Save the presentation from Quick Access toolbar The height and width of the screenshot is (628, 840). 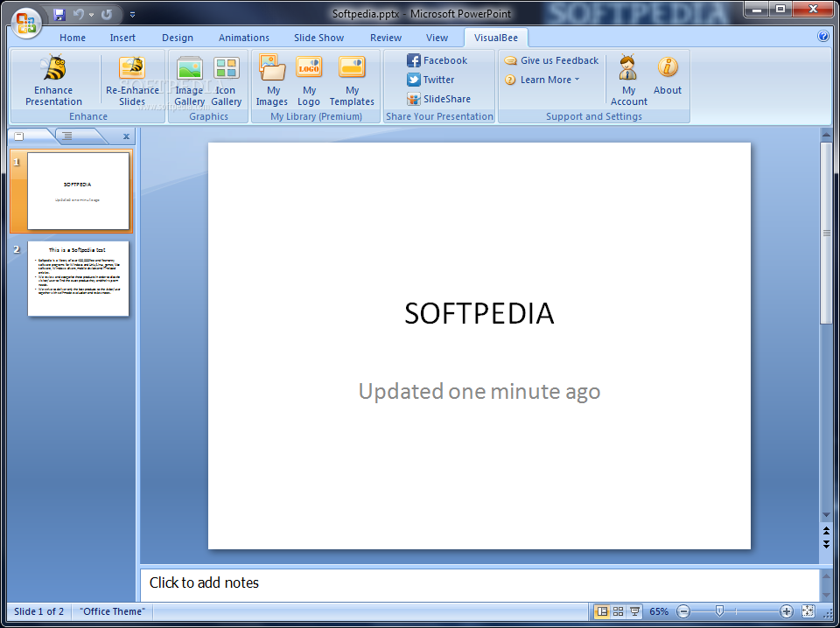point(59,15)
